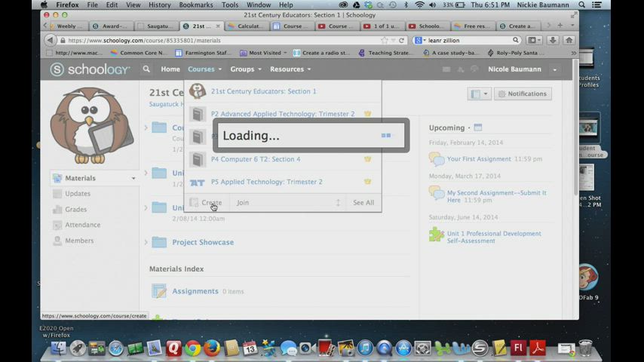
Task: Click the owl icon beside 21st Century Educators
Action: (x=198, y=91)
